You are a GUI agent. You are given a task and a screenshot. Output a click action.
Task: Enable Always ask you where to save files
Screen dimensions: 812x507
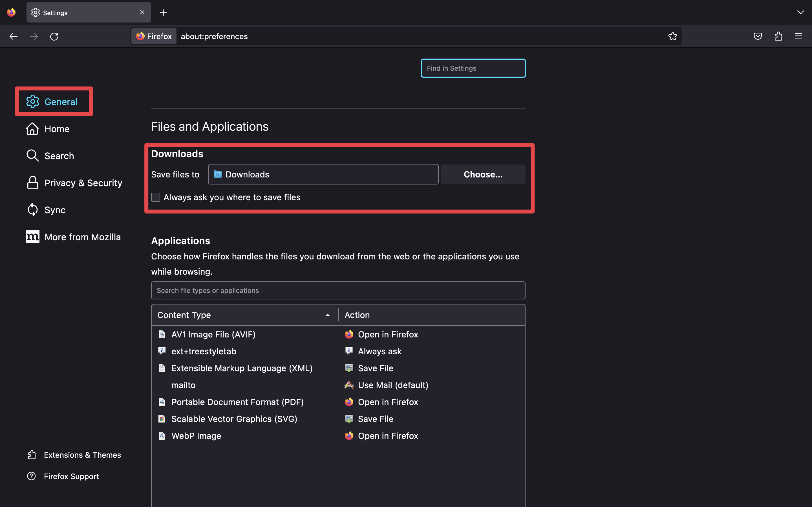tap(156, 197)
